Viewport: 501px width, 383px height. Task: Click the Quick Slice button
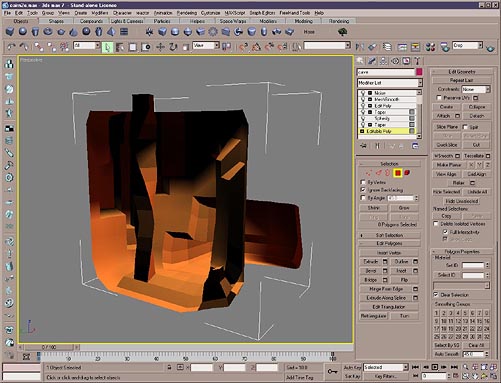click(447, 145)
